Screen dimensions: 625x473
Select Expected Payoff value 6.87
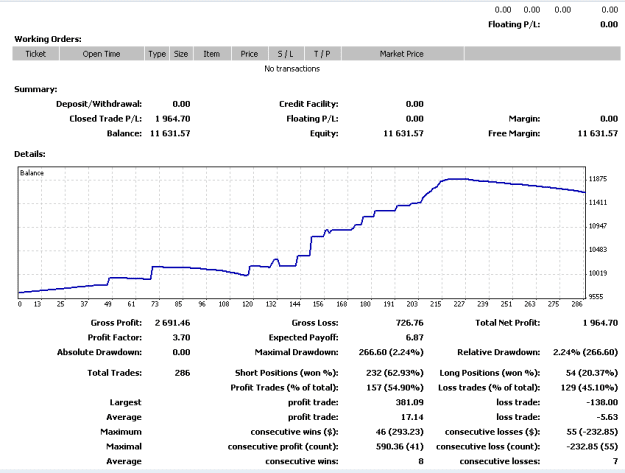(x=415, y=338)
